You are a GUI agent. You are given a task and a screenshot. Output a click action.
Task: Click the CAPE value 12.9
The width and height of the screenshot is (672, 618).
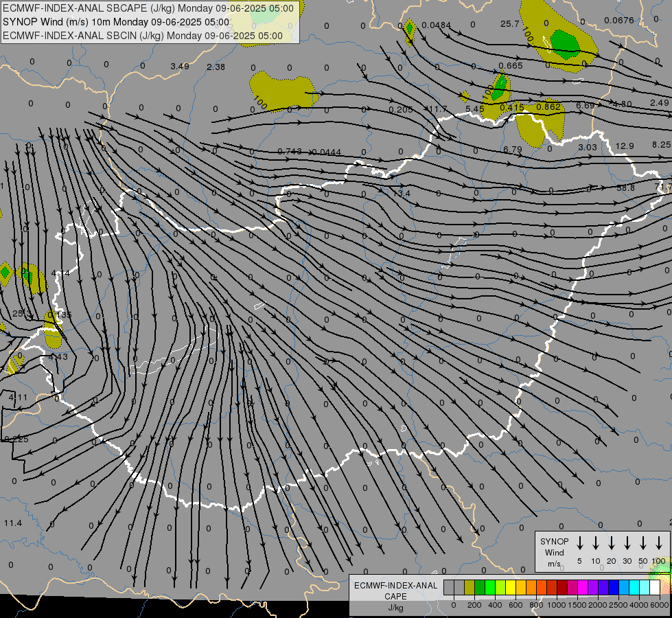coord(625,146)
